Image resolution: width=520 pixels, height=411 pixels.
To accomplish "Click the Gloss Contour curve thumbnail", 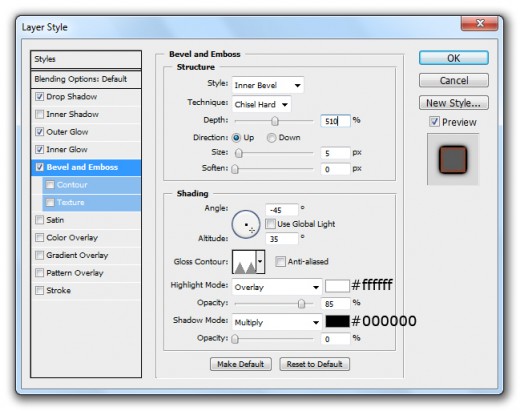I will [244, 262].
